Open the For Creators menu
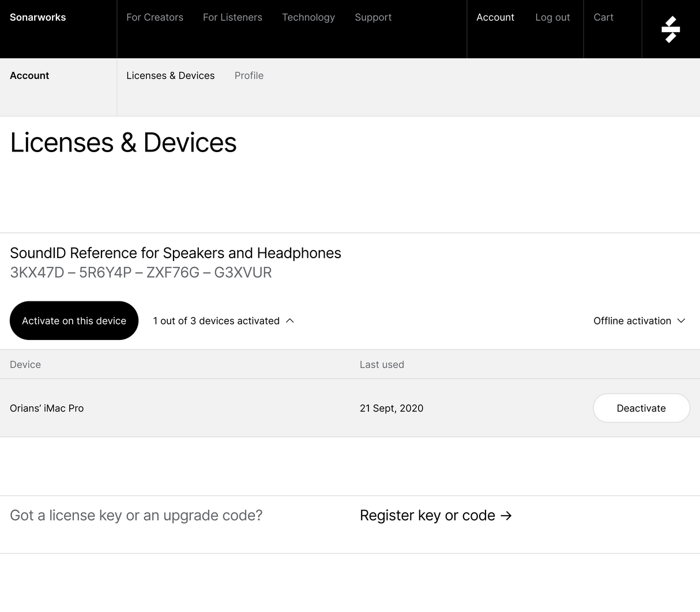700x612 pixels. 155,17
